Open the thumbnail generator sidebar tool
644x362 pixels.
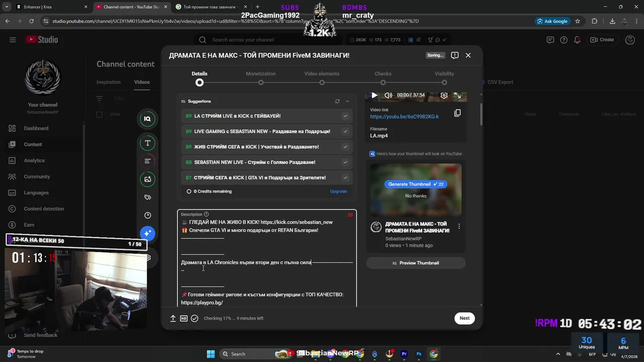coord(147,179)
